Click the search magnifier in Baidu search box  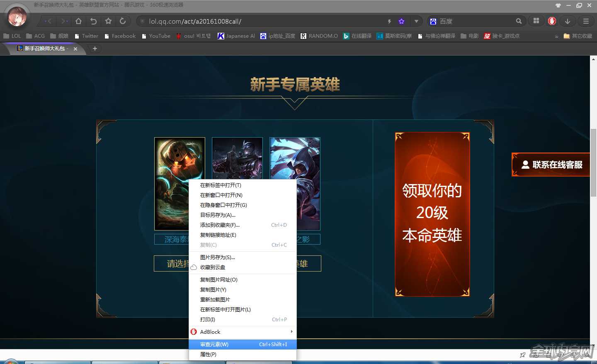pyautogui.click(x=519, y=21)
